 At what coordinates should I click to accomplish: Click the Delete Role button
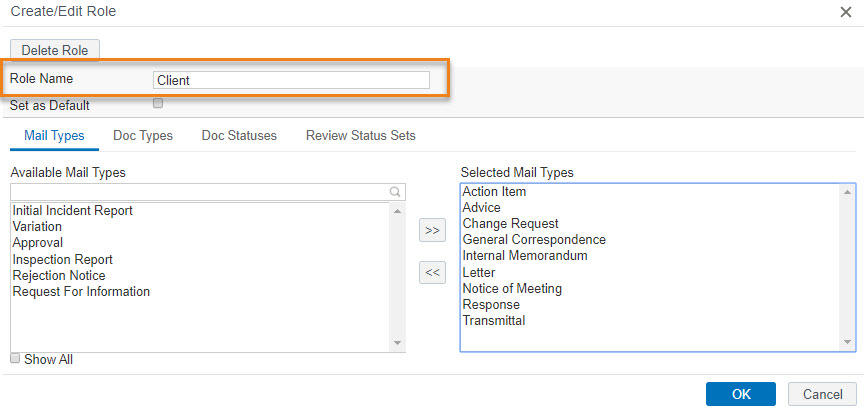pos(55,50)
